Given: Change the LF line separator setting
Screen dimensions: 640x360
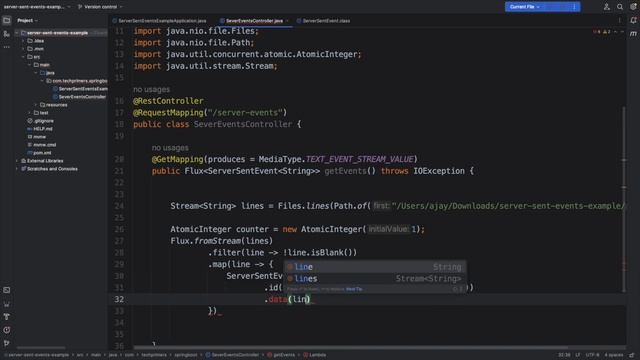Looking at the screenshot, I should click(x=578, y=355).
